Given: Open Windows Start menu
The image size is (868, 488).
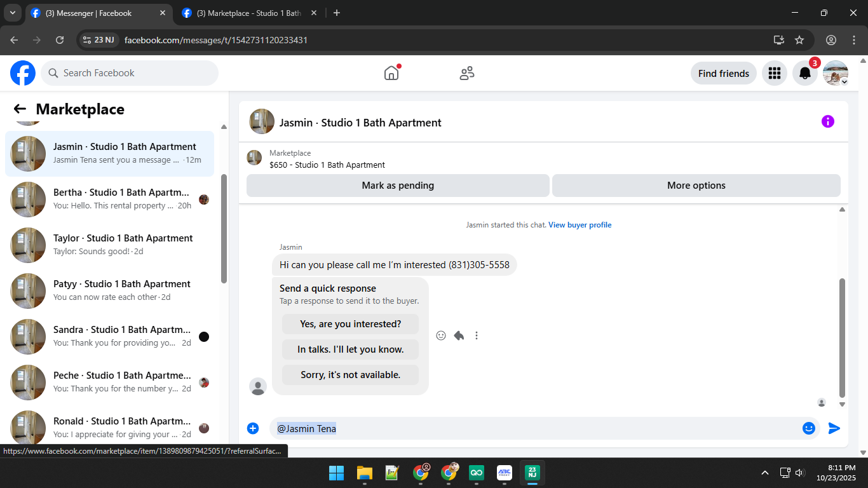Looking at the screenshot, I should pos(336,473).
